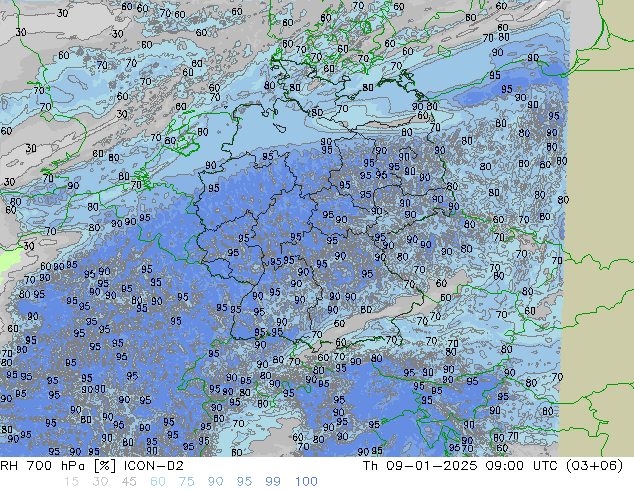634x490 pixels.
Task: Select legend value 100 in bottom color scale
Action: coord(306,482)
